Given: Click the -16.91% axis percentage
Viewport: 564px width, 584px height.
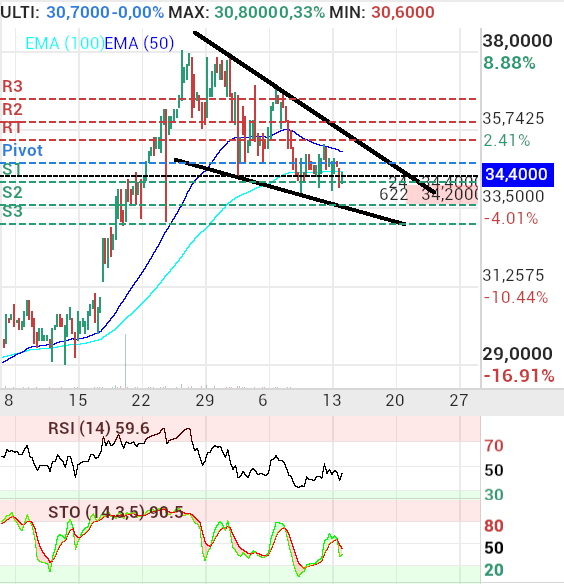Looking at the screenshot, I should pos(519,376).
